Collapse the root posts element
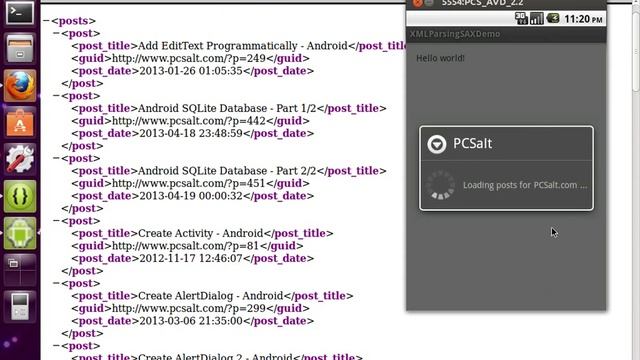The height and width of the screenshot is (360, 640). point(46,20)
